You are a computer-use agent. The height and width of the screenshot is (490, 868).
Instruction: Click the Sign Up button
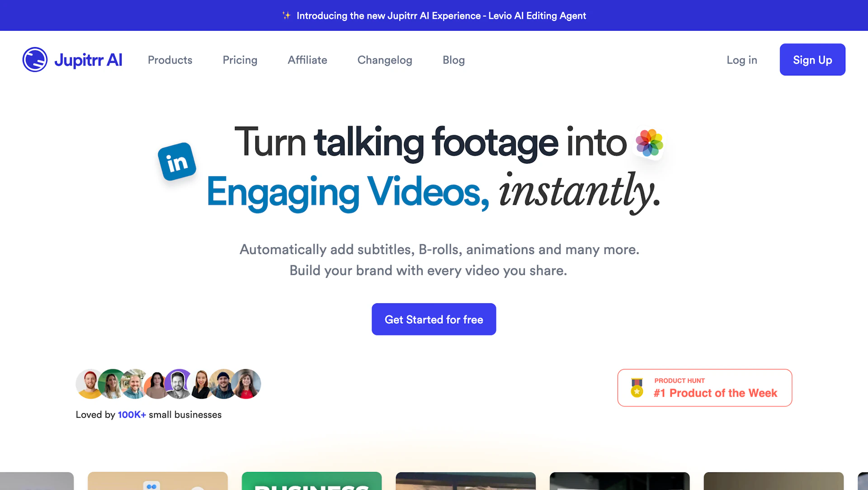812,60
